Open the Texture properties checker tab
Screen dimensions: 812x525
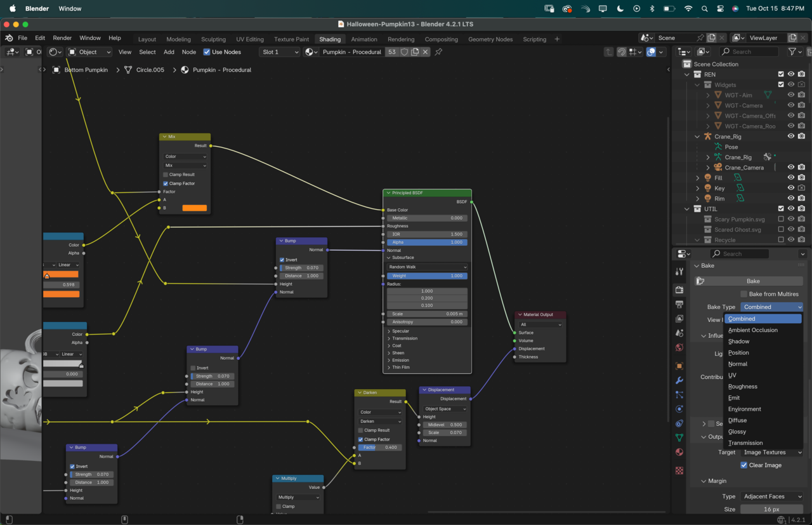(679, 470)
